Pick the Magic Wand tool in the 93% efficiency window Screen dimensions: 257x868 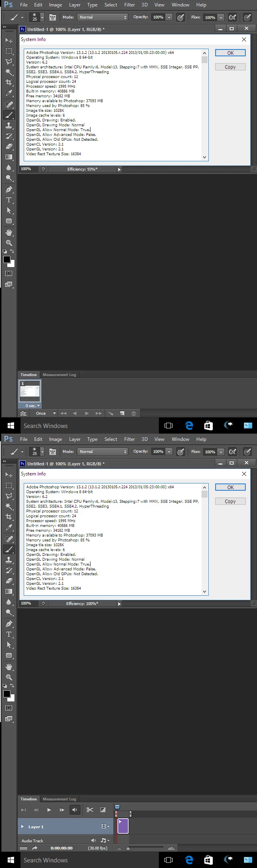8,72
